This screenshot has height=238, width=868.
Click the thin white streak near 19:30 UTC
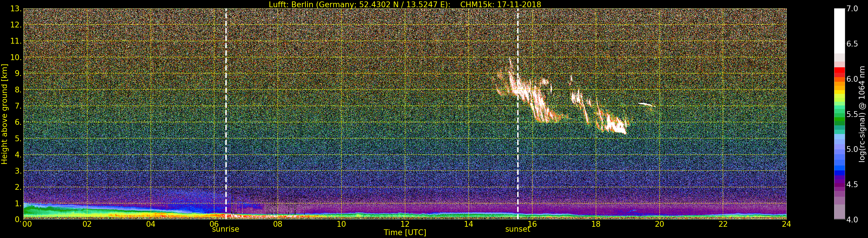pos(644,104)
